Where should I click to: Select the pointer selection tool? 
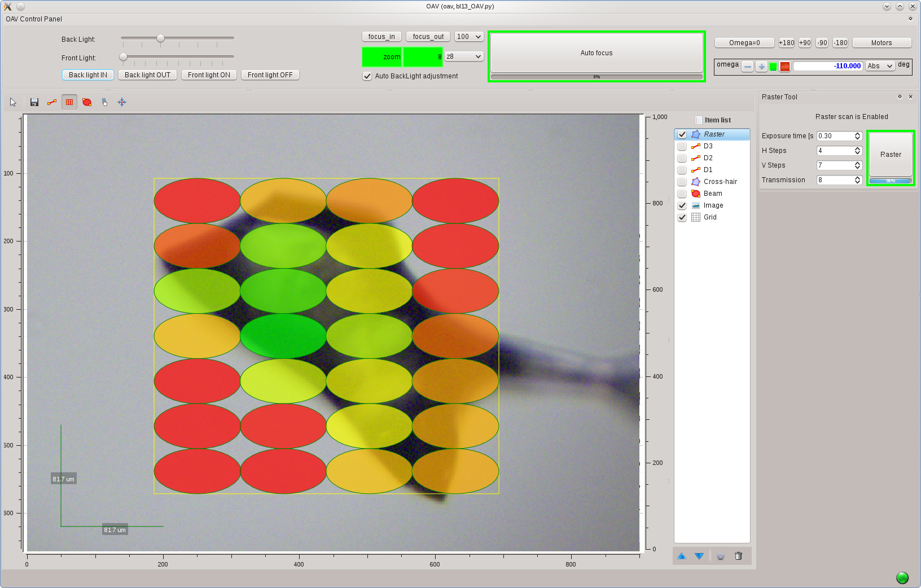click(x=12, y=102)
